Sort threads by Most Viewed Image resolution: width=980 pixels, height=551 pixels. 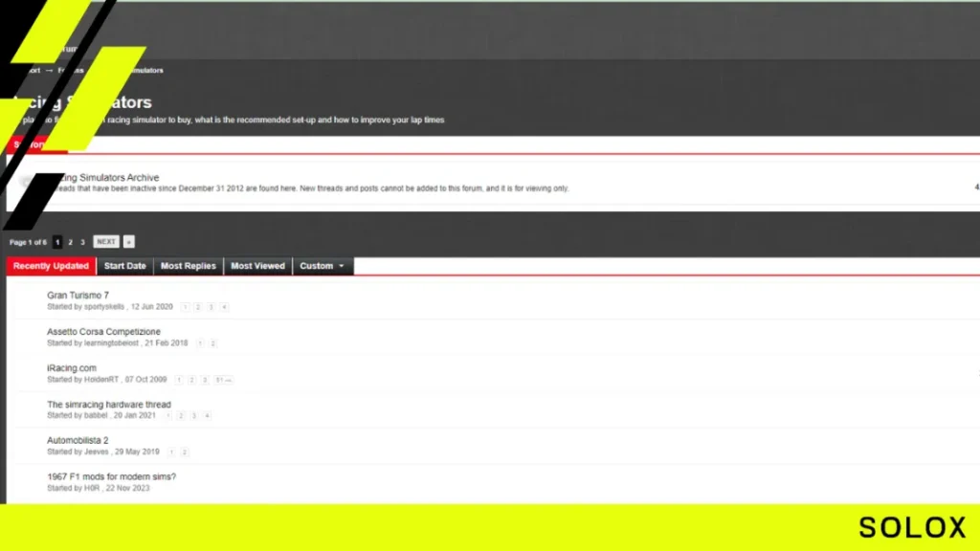click(x=257, y=266)
